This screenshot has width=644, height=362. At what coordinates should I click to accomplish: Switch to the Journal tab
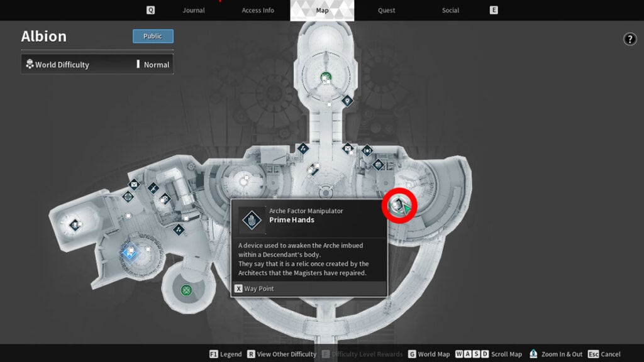pyautogui.click(x=194, y=10)
